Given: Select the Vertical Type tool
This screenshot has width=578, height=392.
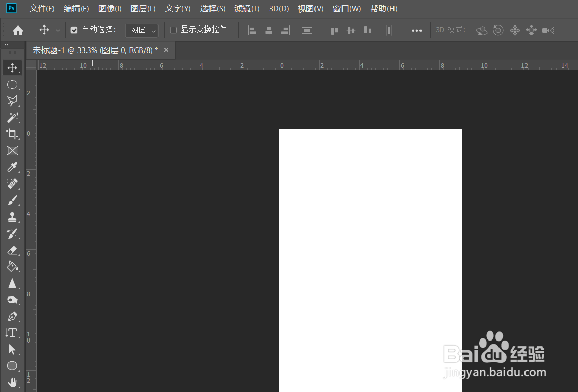Looking at the screenshot, I should 12,333.
